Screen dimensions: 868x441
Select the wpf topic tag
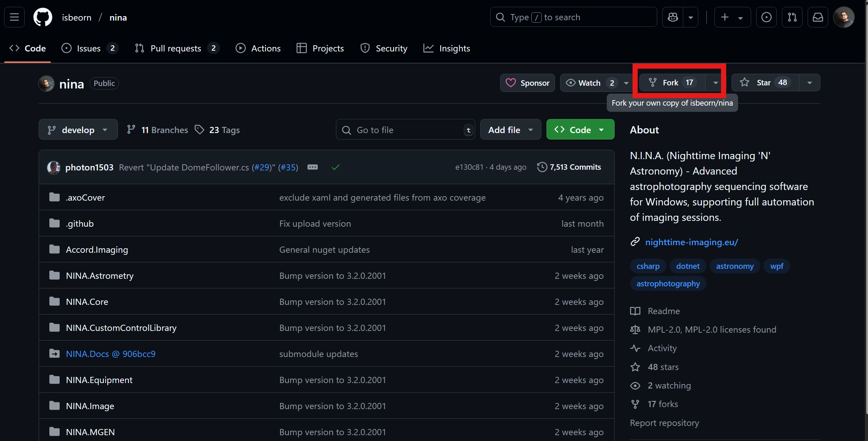click(776, 266)
